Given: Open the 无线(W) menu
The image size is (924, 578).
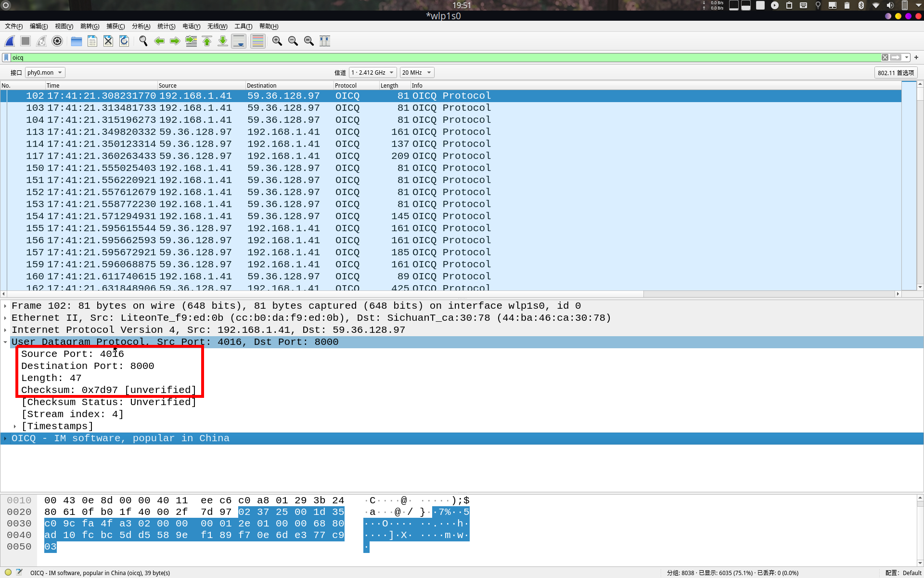Looking at the screenshot, I should point(218,26).
